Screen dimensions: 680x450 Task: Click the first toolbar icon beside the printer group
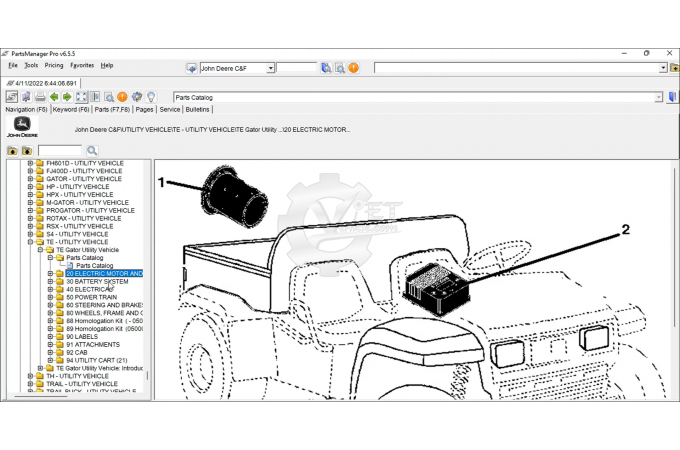12,97
